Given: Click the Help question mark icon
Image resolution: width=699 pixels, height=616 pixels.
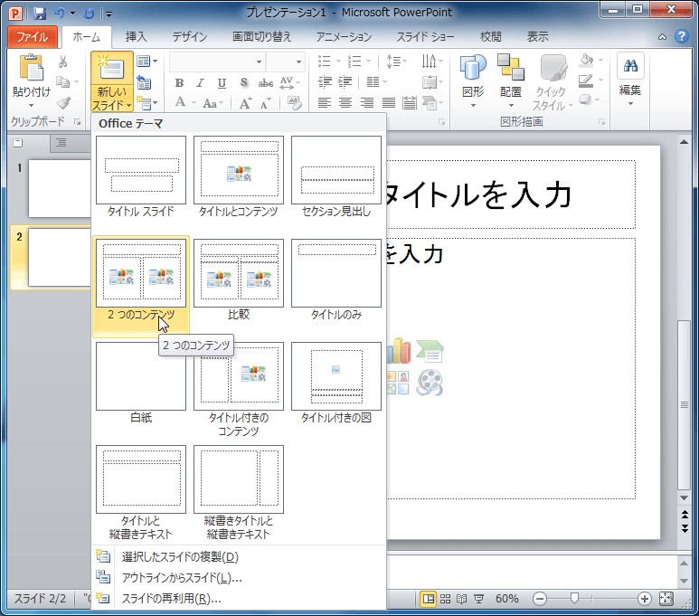Looking at the screenshot, I should pos(682,36).
